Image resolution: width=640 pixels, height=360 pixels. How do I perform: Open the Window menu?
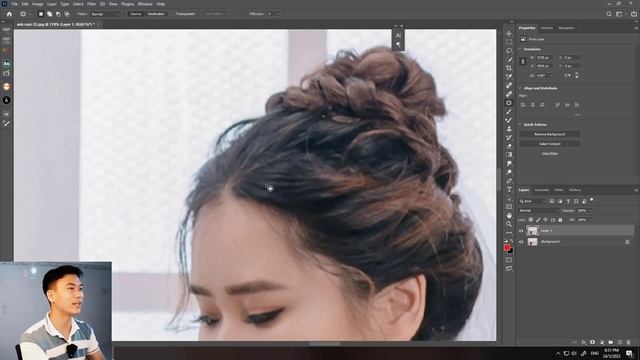[145, 4]
